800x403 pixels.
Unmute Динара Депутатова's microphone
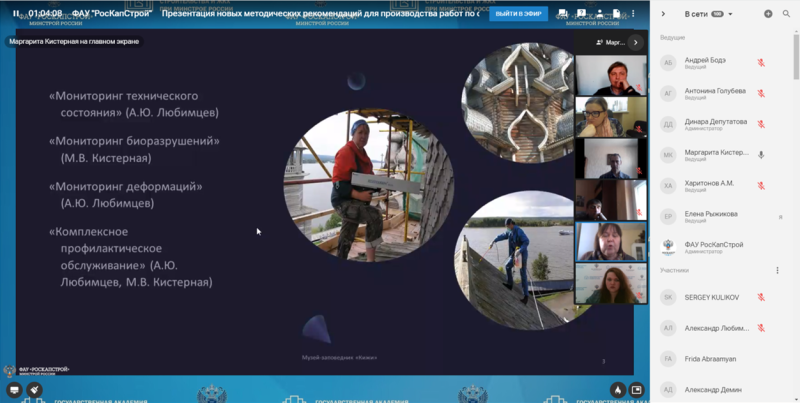tap(761, 124)
